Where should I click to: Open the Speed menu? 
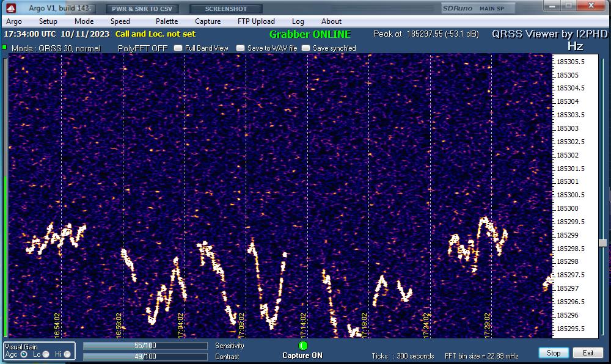pos(120,21)
